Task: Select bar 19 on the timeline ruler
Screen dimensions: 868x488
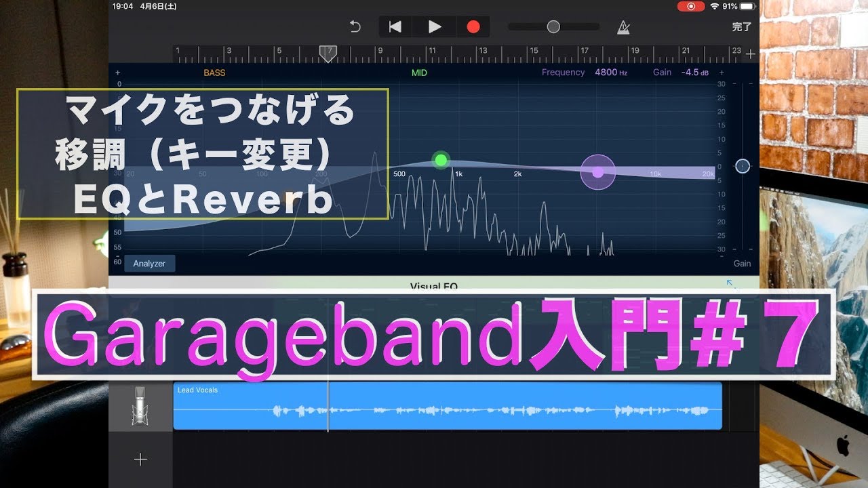Action: pyautogui.click(x=635, y=51)
